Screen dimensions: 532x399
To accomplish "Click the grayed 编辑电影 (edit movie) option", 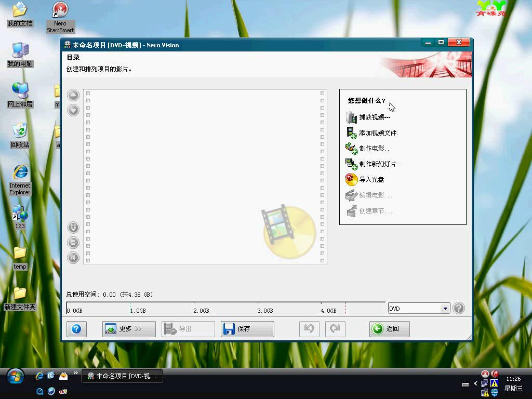I will tap(368, 195).
